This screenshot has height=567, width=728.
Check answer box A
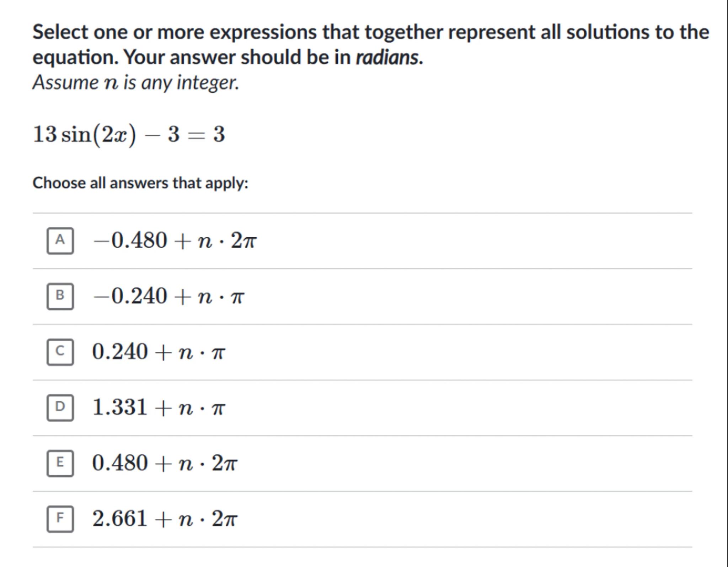[60, 241]
